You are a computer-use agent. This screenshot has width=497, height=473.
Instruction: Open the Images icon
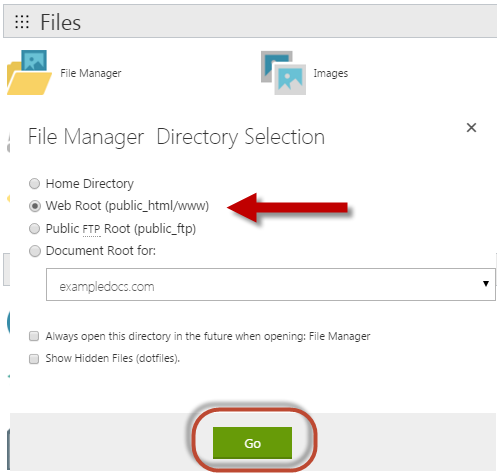click(x=283, y=73)
